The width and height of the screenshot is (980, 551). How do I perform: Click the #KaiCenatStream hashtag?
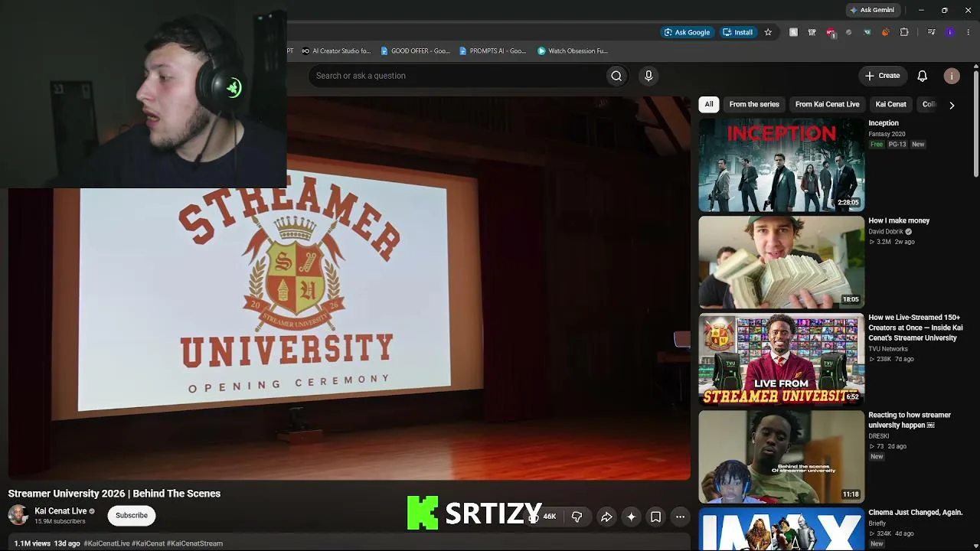[194, 543]
